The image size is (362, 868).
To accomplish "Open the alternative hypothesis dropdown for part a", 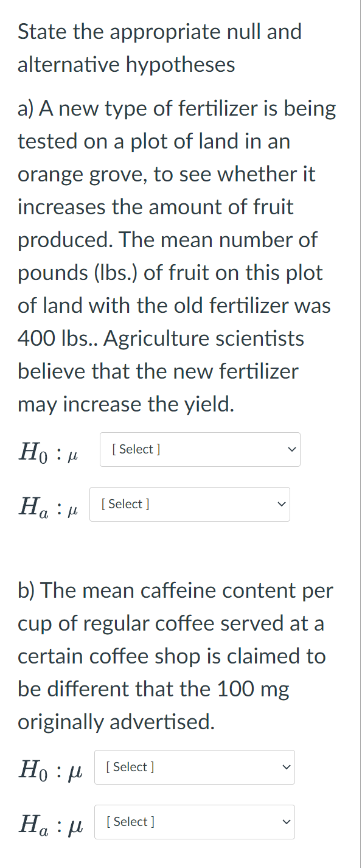I will coord(190,504).
